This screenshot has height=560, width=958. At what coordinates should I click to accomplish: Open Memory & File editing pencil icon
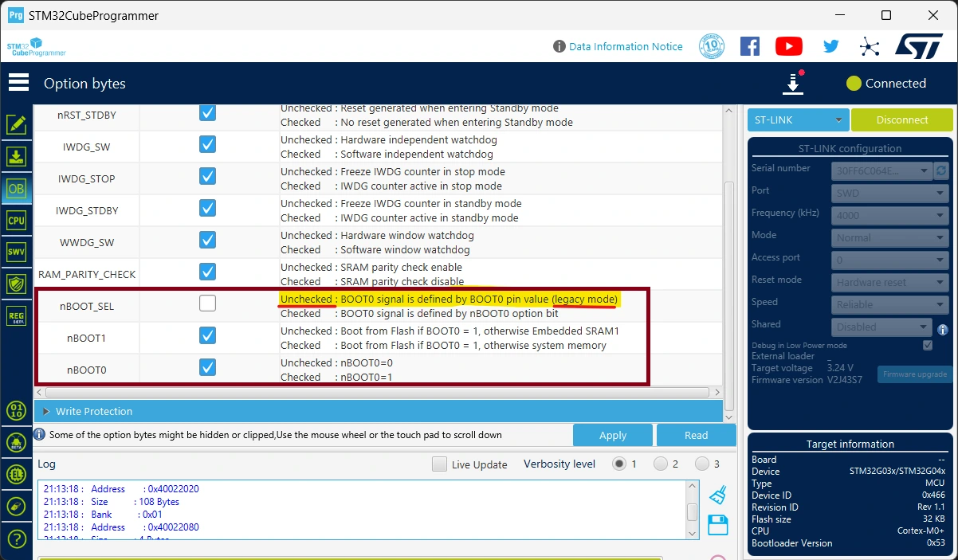[17, 125]
